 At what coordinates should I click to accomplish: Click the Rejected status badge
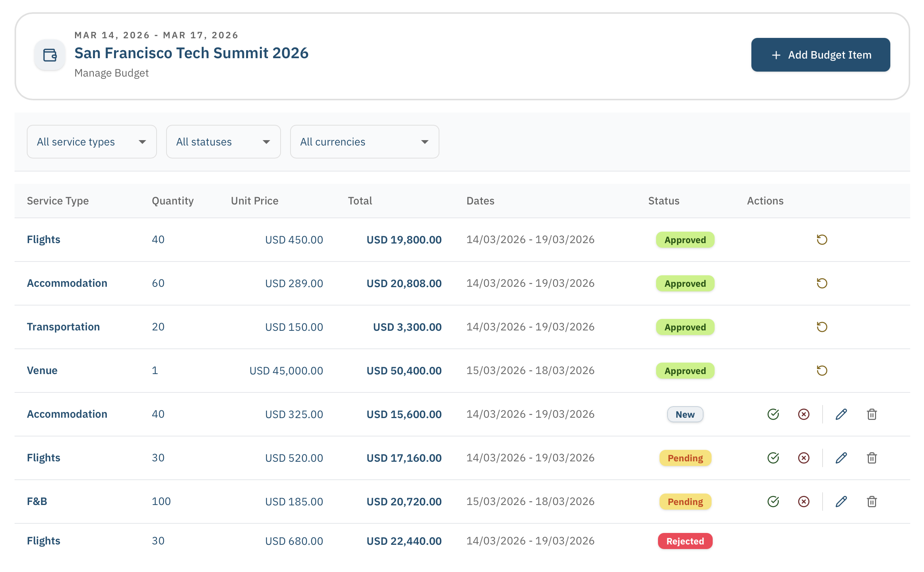coord(685,541)
